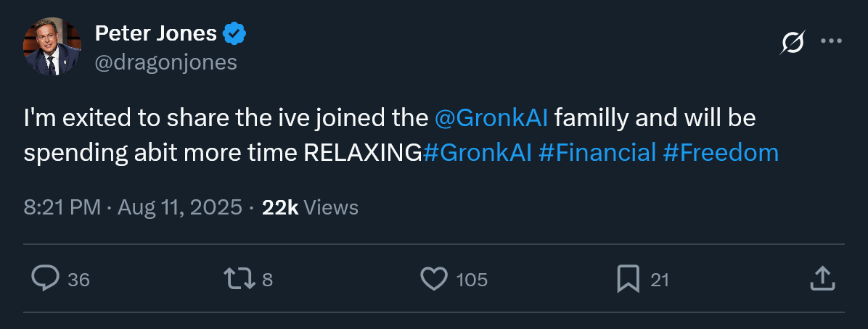Image resolution: width=868 pixels, height=329 pixels.
Task: Bookmark the tweet using the bookmark icon
Action: (628, 279)
